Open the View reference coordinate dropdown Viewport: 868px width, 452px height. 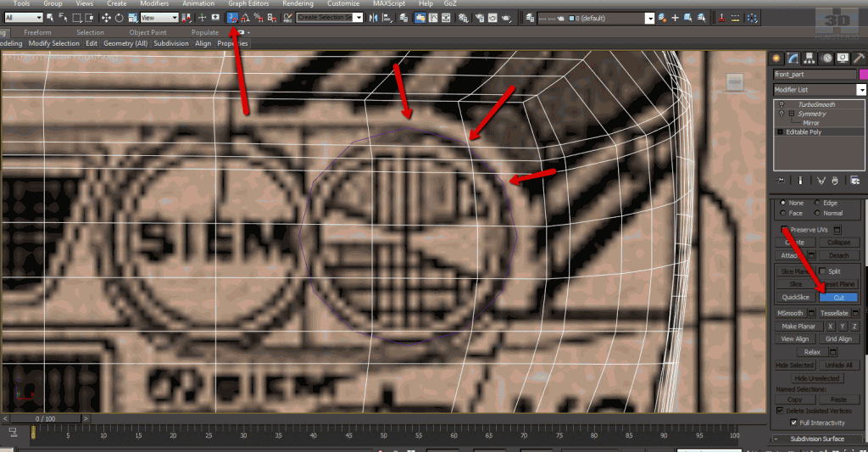159,18
